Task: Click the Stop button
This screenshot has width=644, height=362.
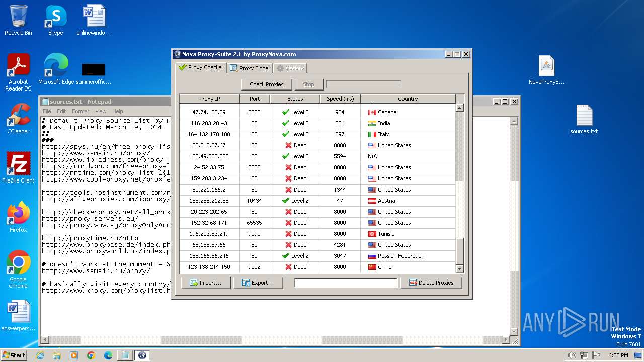Action: [308, 84]
